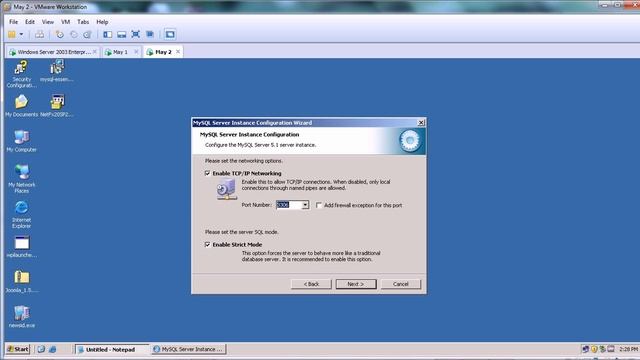640x360 pixels.
Task: Click MySQL Server Instance taskbar button
Action: coord(189,349)
